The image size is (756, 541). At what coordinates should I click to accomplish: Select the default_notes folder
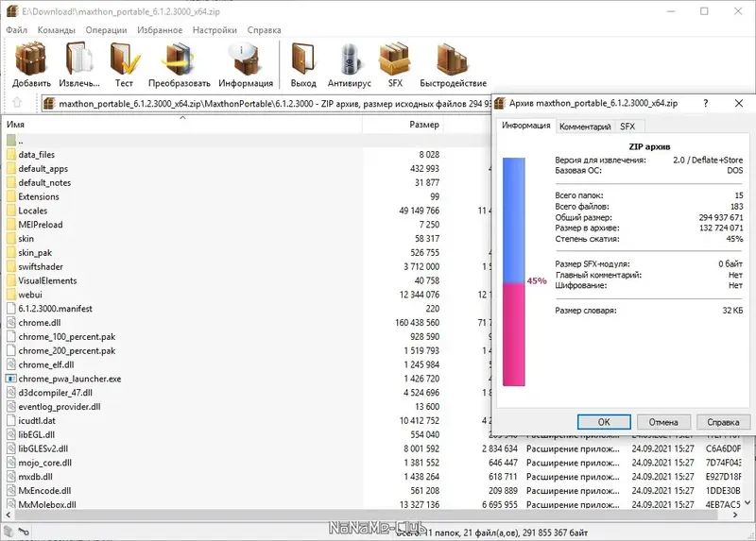(x=44, y=182)
